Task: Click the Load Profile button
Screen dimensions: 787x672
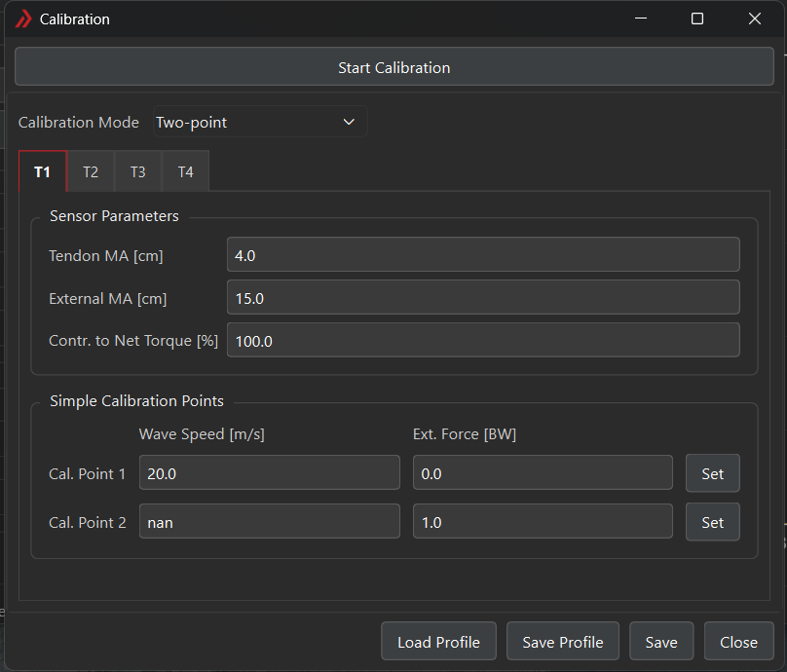Action: click(x=438, y=642)
